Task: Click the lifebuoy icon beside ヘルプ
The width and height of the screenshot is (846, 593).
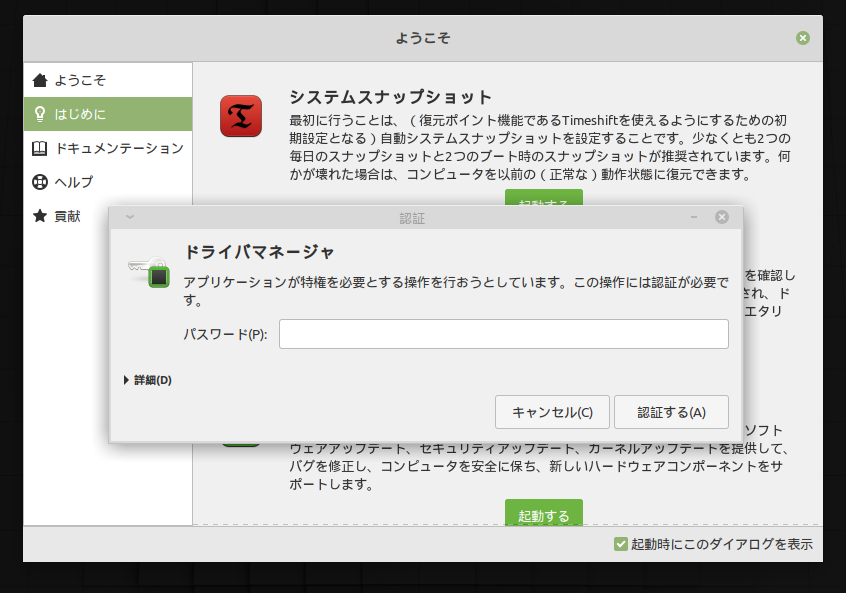Action: (40, 182)
